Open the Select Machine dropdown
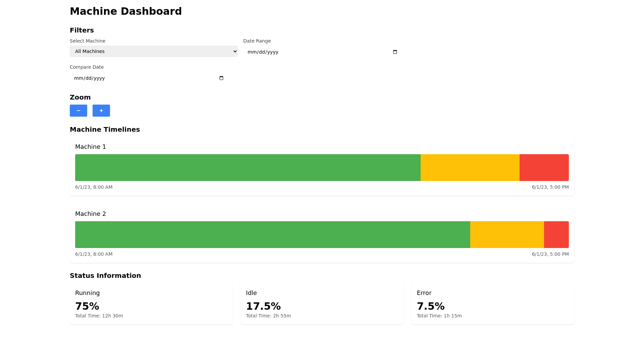 [x=154, y=51]
